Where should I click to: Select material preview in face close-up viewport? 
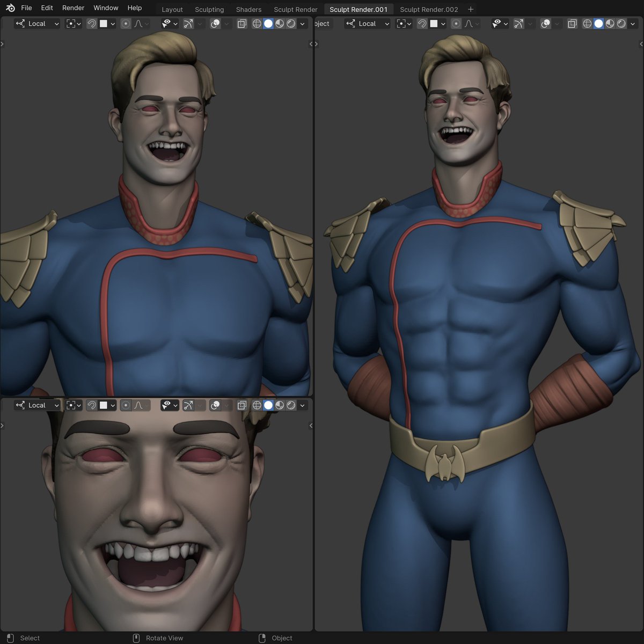(x=280, y=405)
